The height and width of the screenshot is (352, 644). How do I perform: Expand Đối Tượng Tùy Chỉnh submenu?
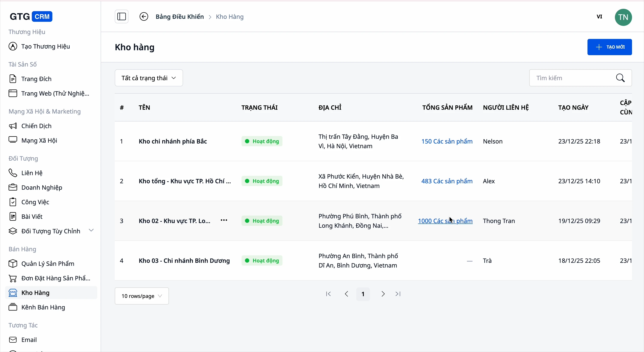(x=91, y=230)
